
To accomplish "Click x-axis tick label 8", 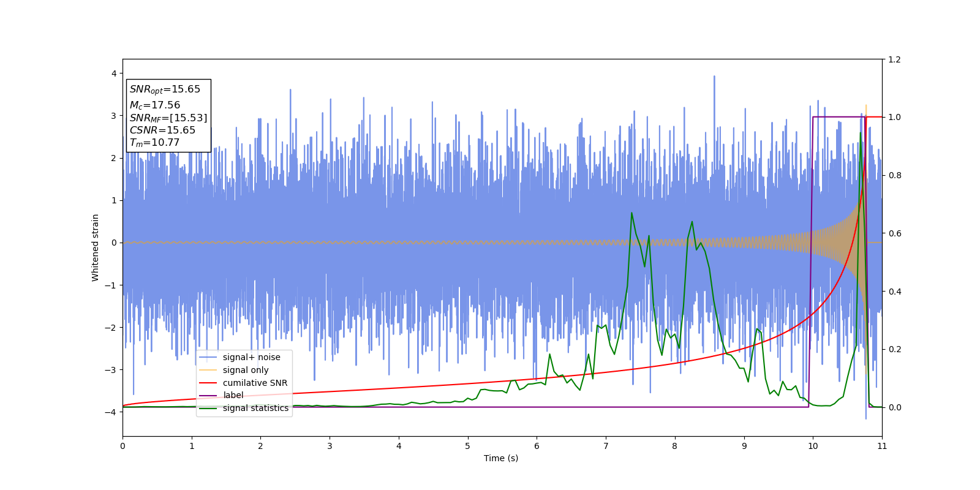I will [x=675, y=446].
